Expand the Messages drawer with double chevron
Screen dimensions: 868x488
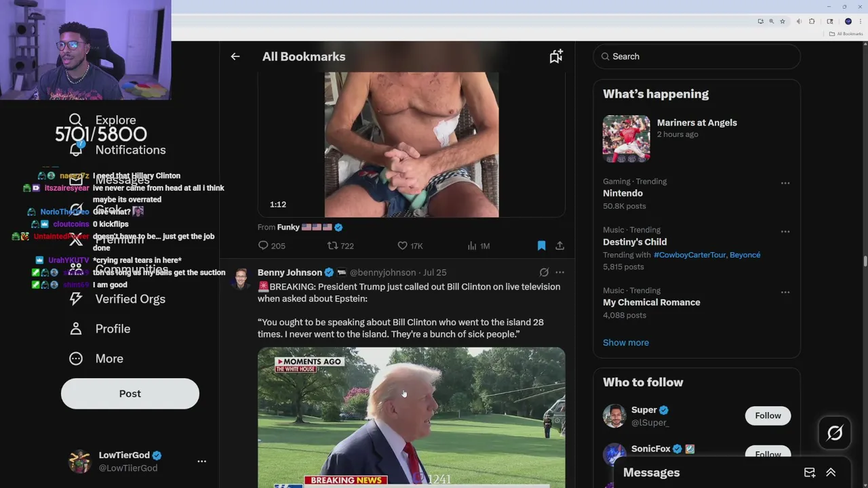pyautogui.click(x=831, y=472)
